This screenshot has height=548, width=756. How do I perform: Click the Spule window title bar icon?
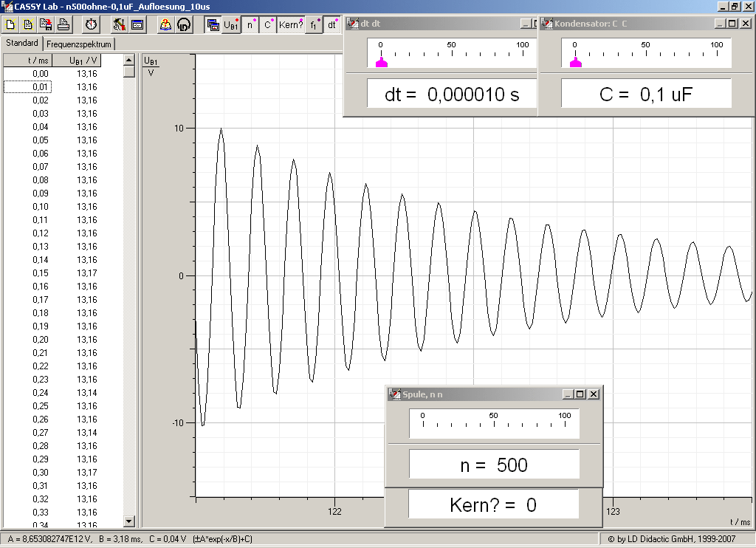(396, 394)
